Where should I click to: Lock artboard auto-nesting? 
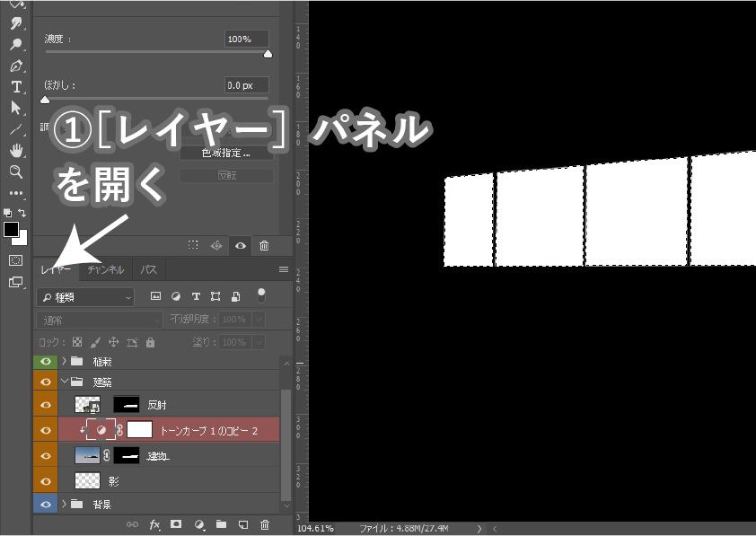click(x=132, y=342)
